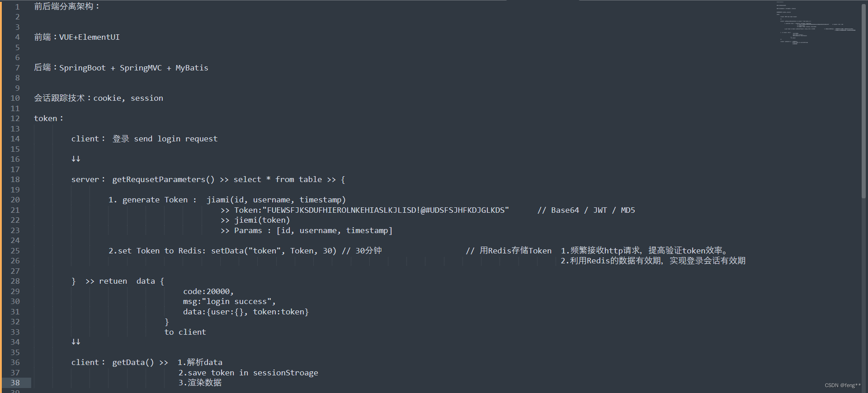Click the '用Redis存储Token' comment text
The width and height of the screenshot is (868, 393).
click(x=515, y=251)
